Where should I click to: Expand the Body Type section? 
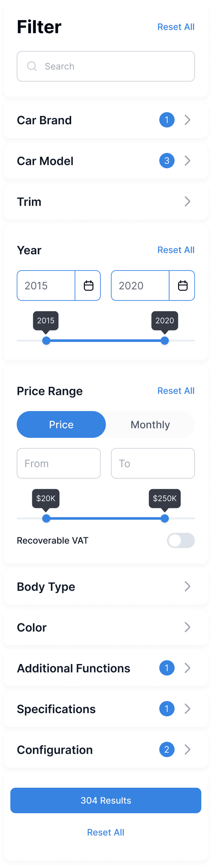click(188, 586)
